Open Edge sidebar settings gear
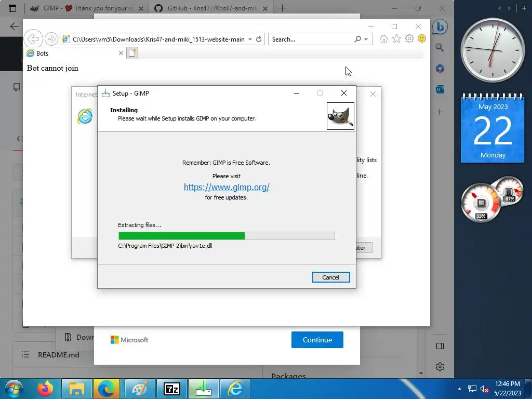 (x=440, y=367)
